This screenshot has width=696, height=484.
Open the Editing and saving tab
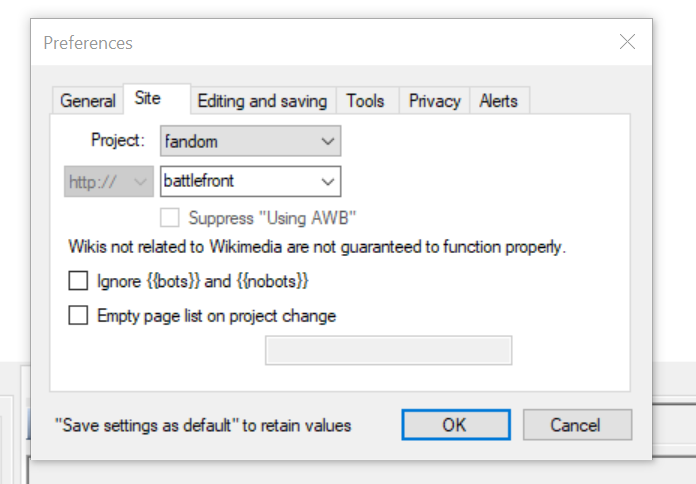pos(262,101)
